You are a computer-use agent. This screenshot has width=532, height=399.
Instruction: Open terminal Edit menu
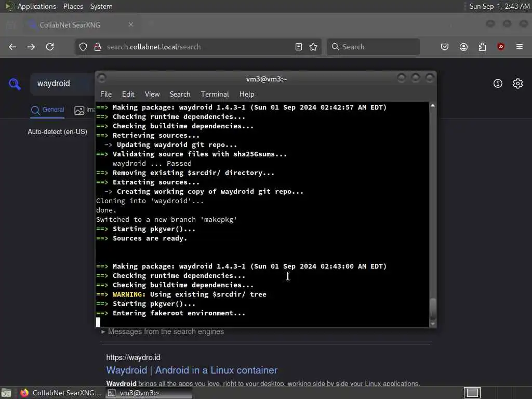coord(128,95)
